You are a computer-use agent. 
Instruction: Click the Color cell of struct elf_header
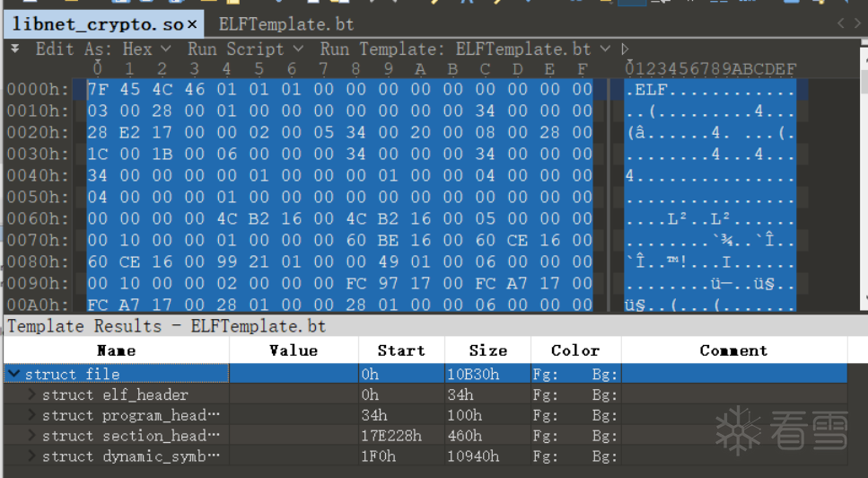574,394
